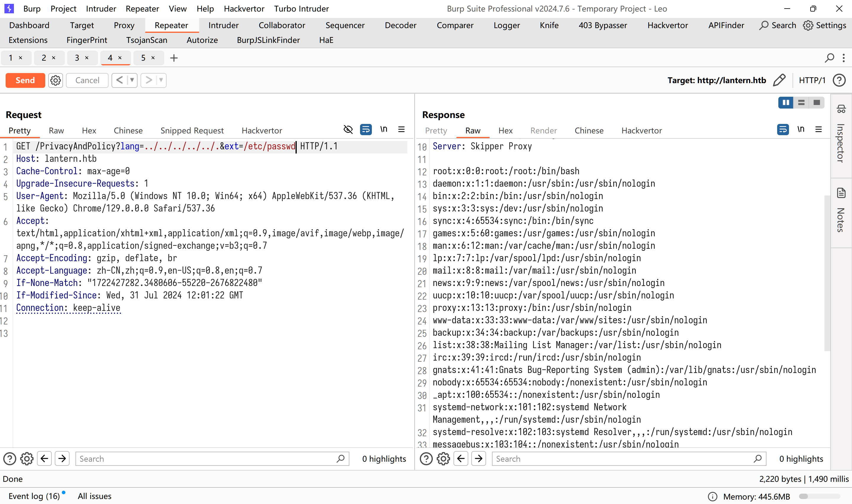Switch request view to Hex tab
Screen dimensions: 852x504
[89, 131]
